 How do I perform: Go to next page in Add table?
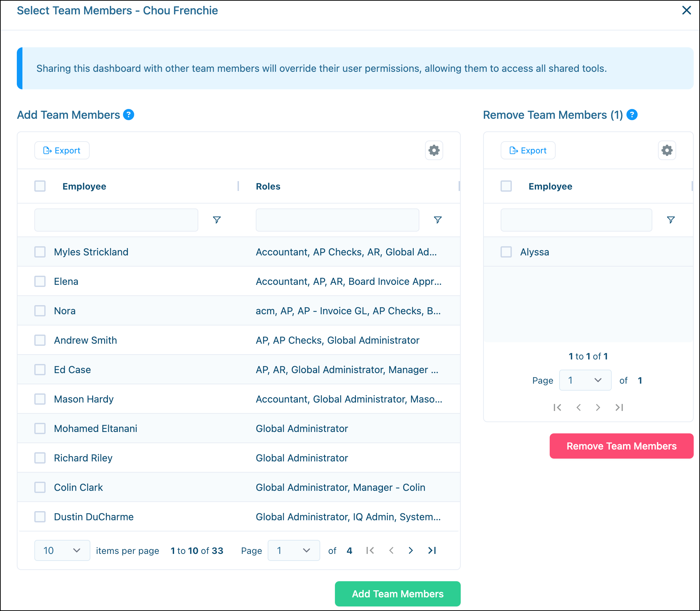[411, 550]
